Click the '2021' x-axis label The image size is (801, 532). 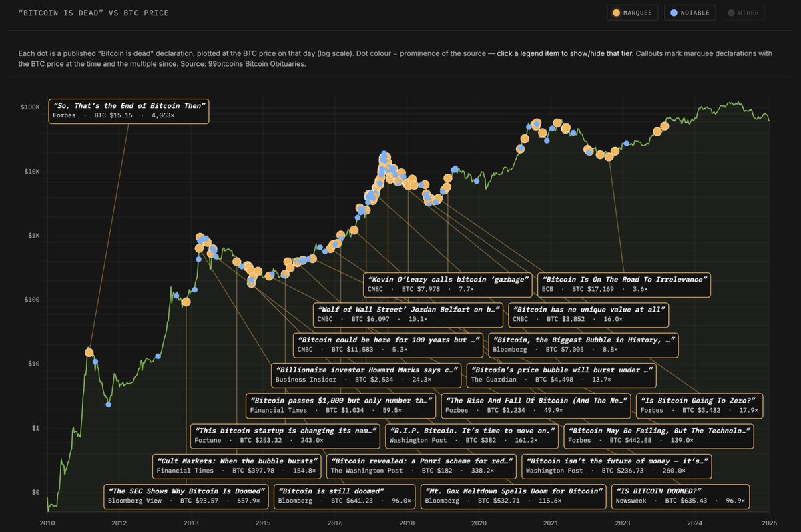pyautogui.click(x=551, y=523)
